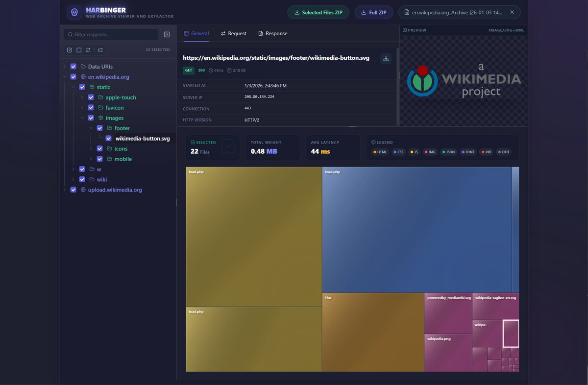Close the loaded en.wikipedia.org archive file
This screenshot has height=385, width=588.
(x=512, y=12)
